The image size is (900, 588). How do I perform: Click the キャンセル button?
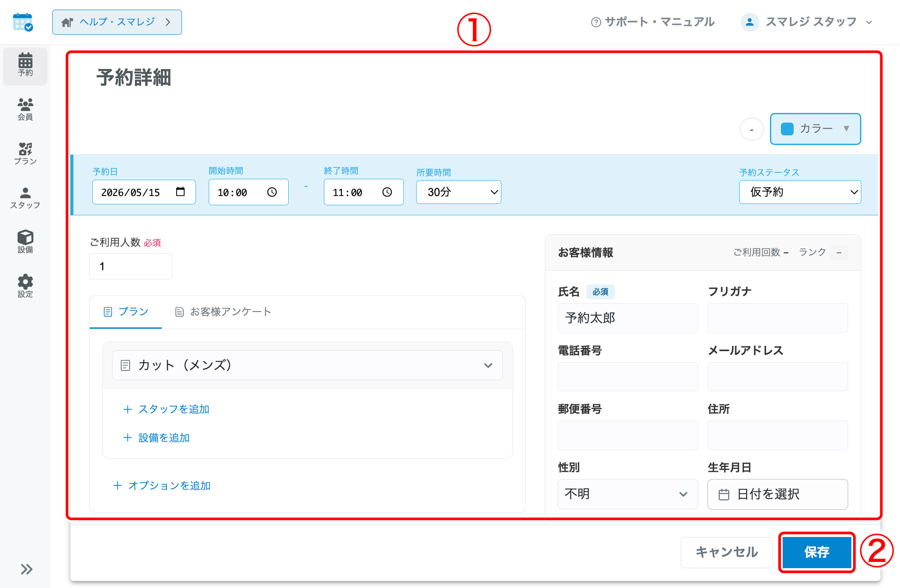point(726,552)
